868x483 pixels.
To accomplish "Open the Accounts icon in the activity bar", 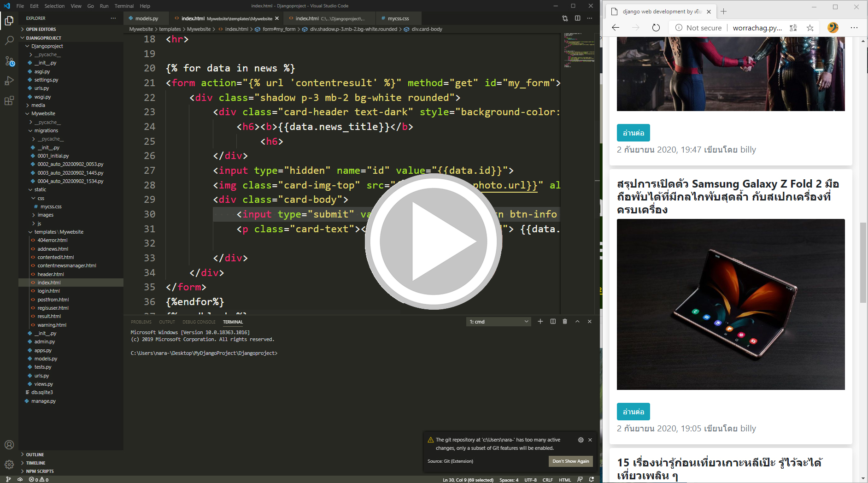I will [x=9, y=445].
